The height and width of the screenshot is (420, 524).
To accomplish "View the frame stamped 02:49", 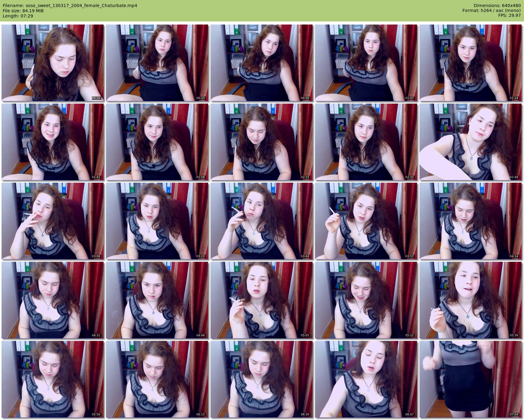I will [x=470, y=142].
